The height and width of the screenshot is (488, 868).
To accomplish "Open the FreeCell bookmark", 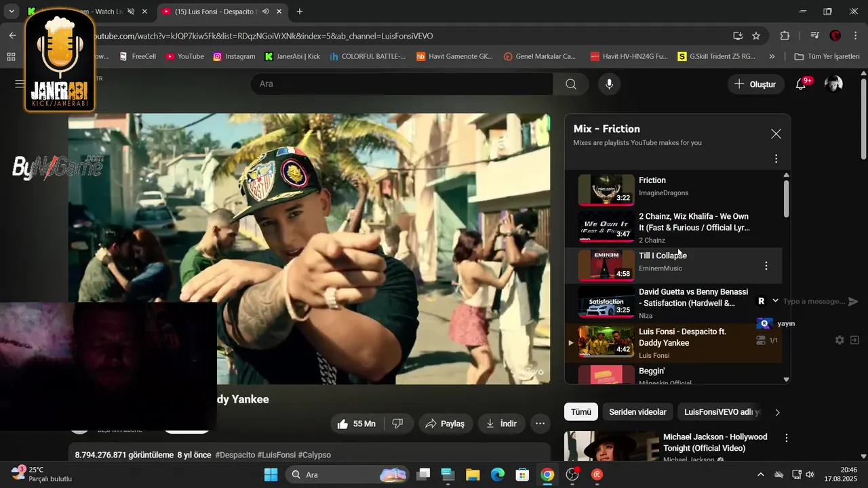I will coord(138,56).
